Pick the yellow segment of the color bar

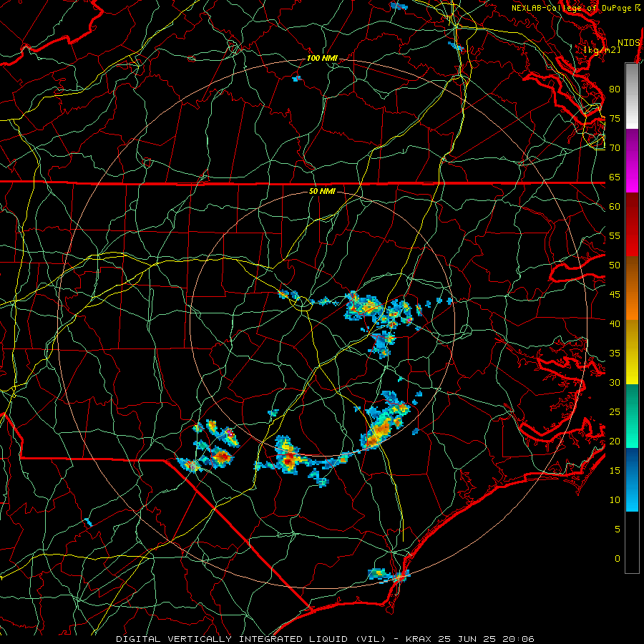tap(632, 352)
